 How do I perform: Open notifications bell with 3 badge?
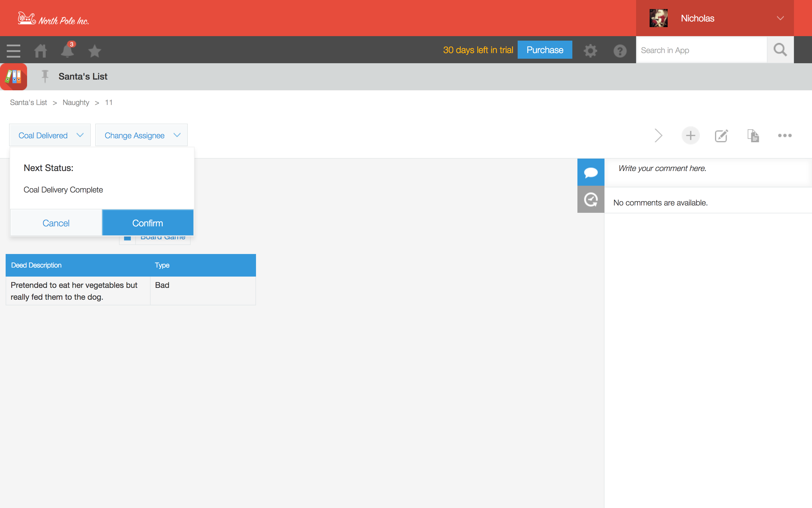(x=67, y=50)
